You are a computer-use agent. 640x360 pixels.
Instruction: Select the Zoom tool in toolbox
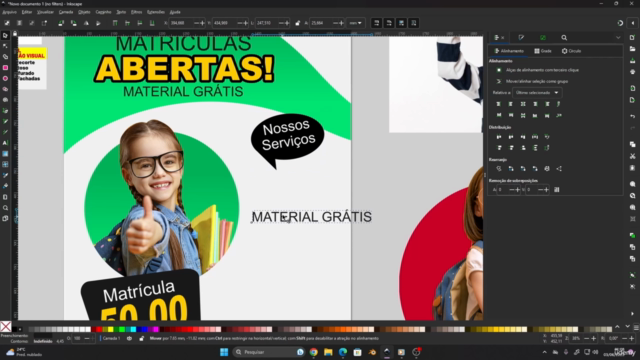[x=5, y=208]
